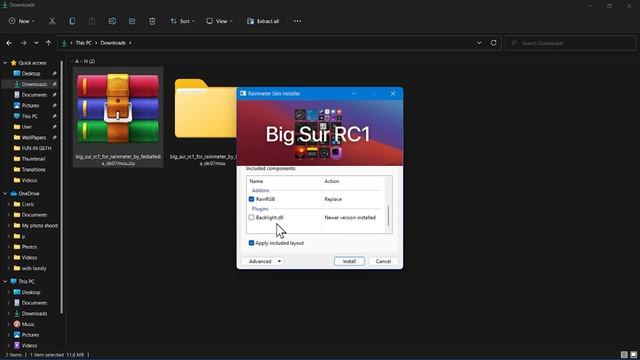Open with family folder under OneDrive
The height and width of the screenshot is (360, 640).
34,268
